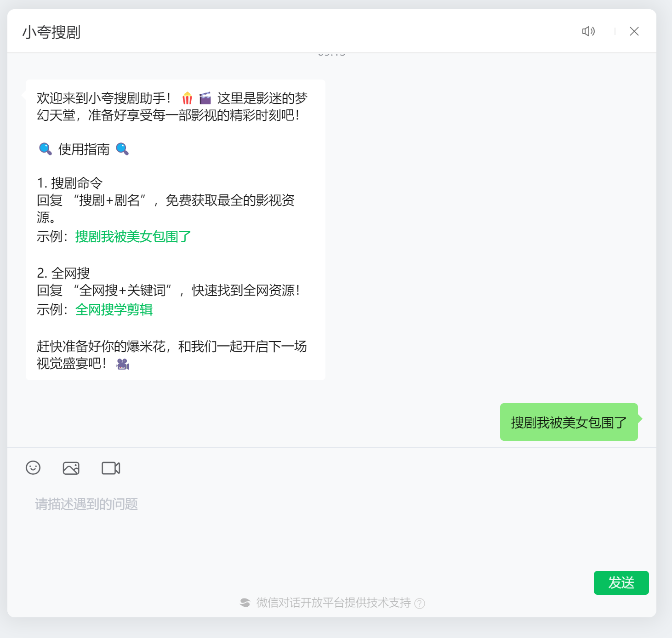This screenshot has height=638, width=672.
Task: Open the link 全网搜学剪辑
Action: [x=114, y=310]
